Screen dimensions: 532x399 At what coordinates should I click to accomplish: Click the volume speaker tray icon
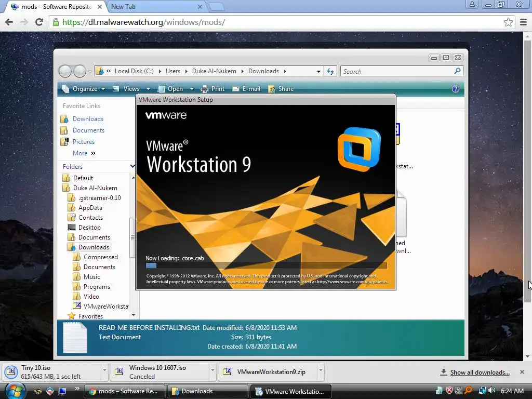pos(491,391)
